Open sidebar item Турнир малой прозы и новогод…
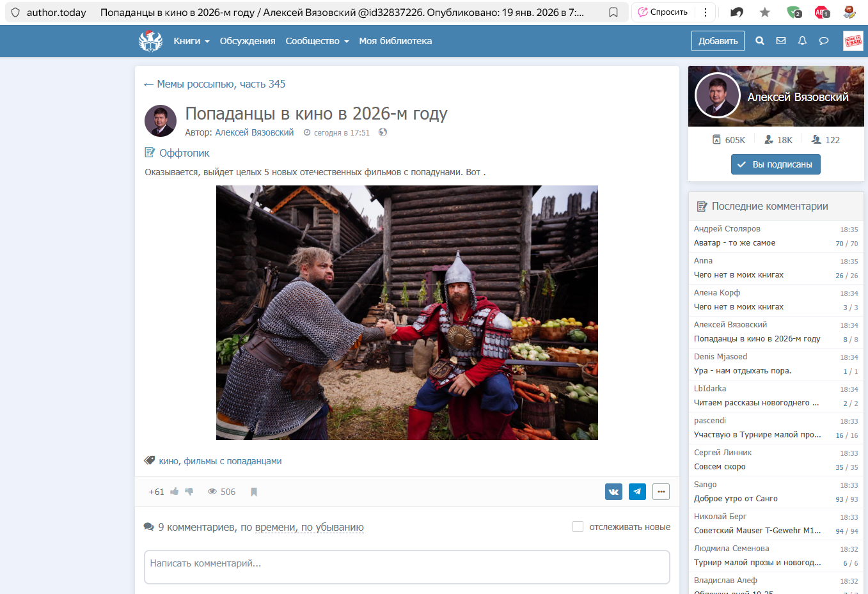Screen dimensions: 868x594 [x=758, y=563]
